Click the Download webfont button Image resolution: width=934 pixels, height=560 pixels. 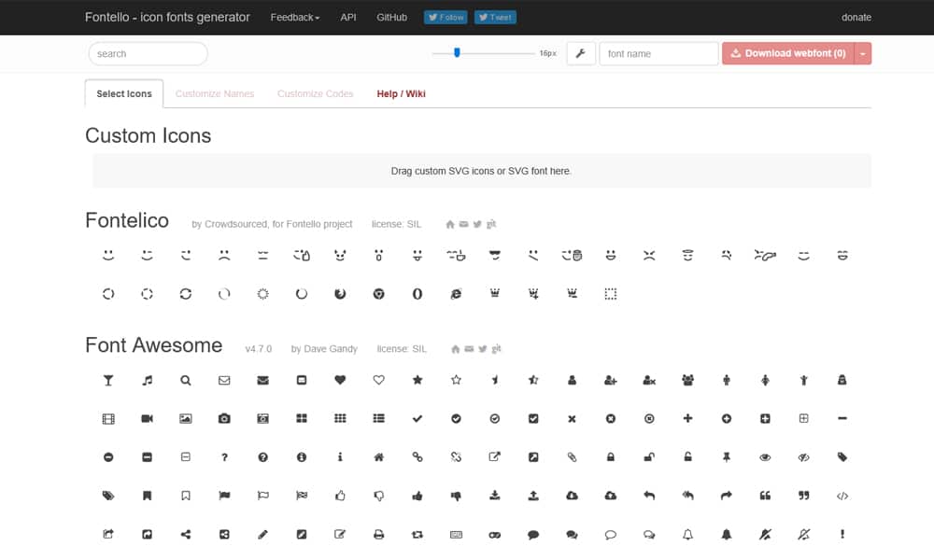pyautogui.click(x=788, y=54)
